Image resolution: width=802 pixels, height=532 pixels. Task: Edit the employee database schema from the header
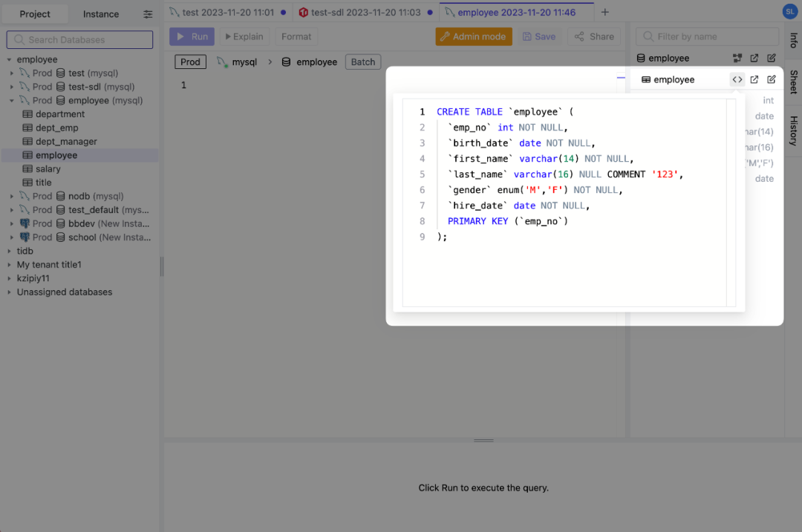click(x=772, y=59)
